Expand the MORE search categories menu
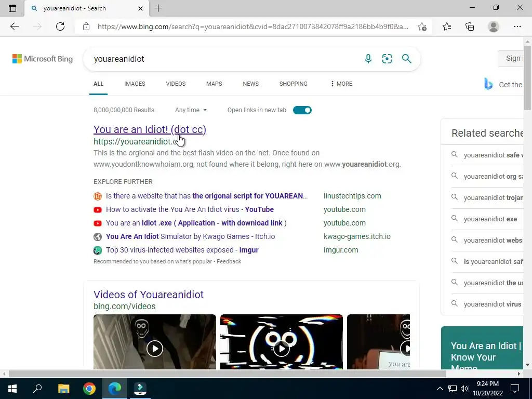The height and width of the screenshot is (399, 532). coord(341,84)
